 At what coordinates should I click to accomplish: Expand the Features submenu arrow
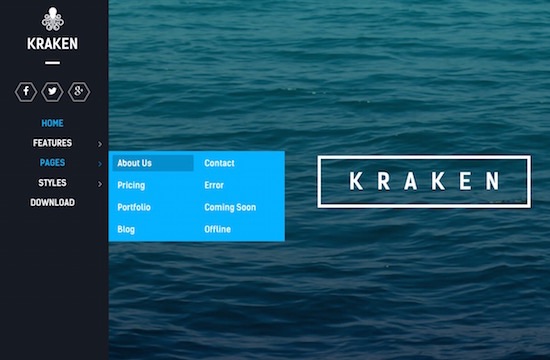pyautogui.click(x=100, y=144)
